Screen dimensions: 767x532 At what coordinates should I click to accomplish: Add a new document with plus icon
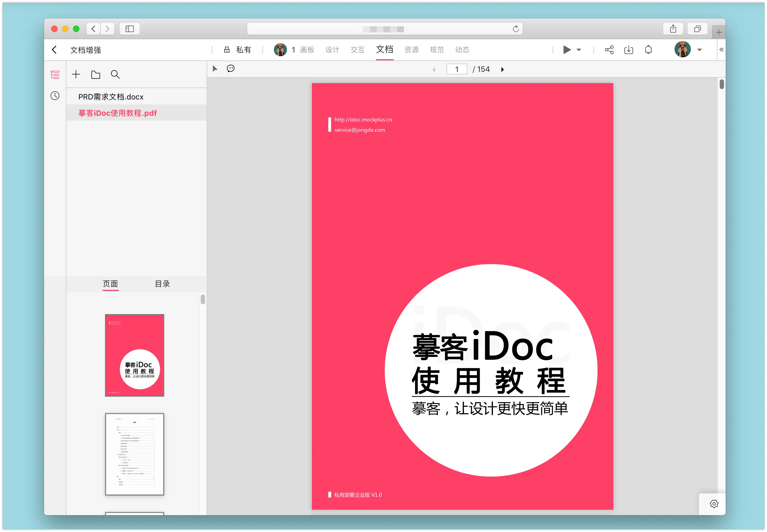76,74
